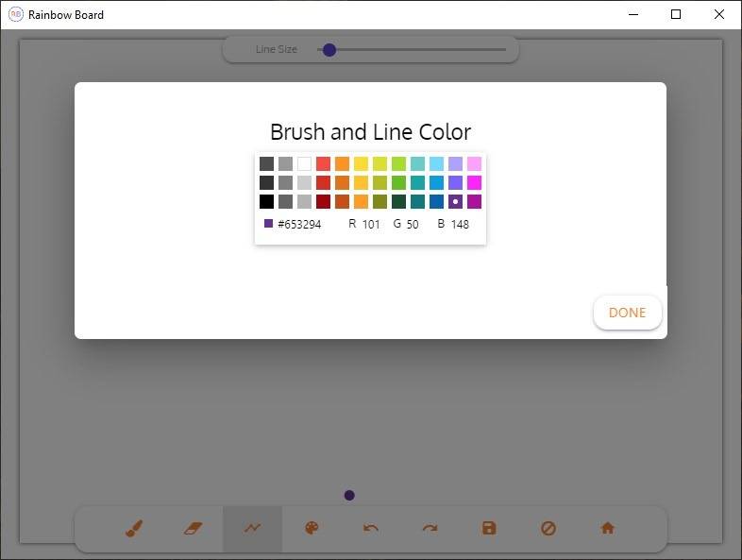Image resolution: width=742 pixels, height=560 pixels.
Task: Pick the burnt orange swatch in bottom row
Action: (342, 202)
